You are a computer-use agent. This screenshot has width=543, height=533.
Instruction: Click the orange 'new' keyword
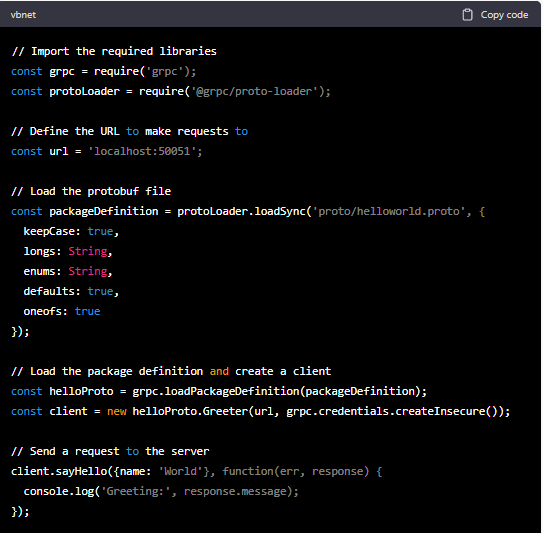[117, 411]
